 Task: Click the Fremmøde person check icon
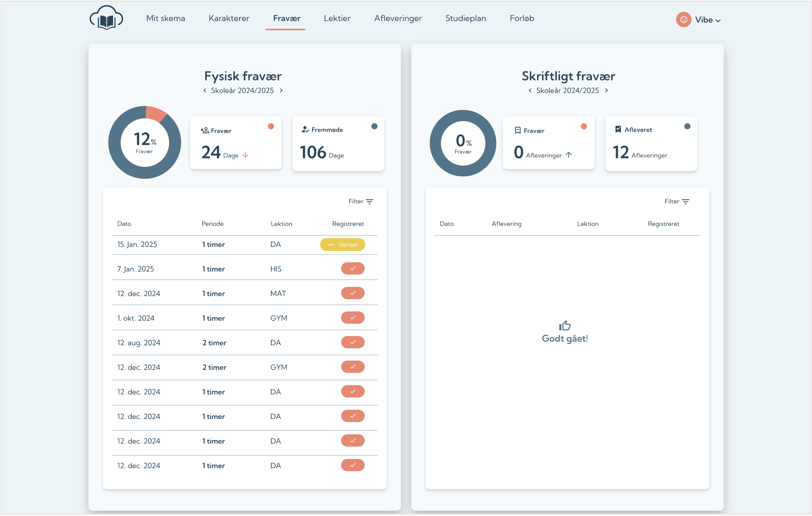point(305,130)
